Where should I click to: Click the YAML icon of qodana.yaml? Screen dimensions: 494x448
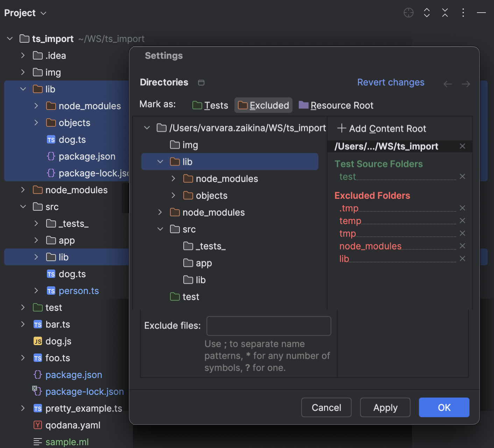(37, 425)
